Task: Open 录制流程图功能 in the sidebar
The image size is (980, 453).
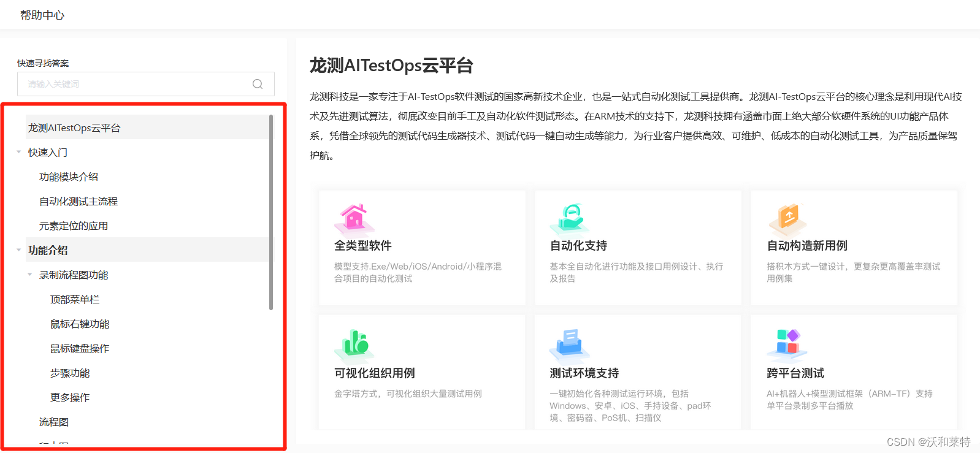Action: [74, 275]
